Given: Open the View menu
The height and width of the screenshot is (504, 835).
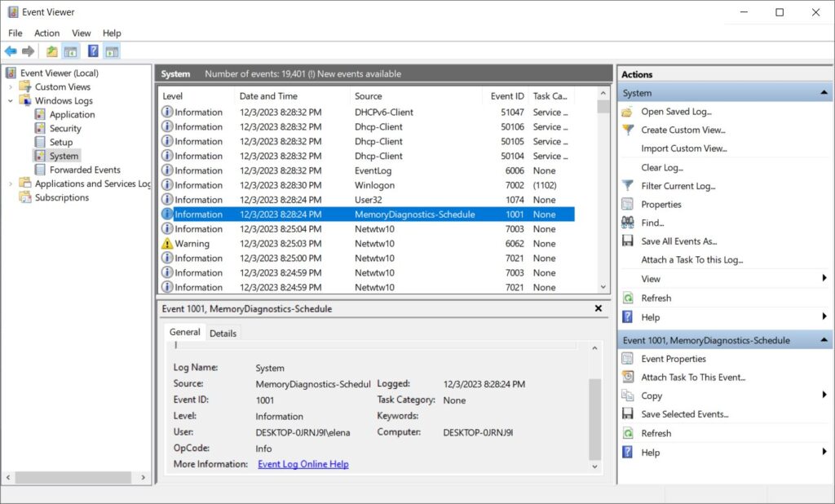Looking at the screenshot, I should (82, 33).
